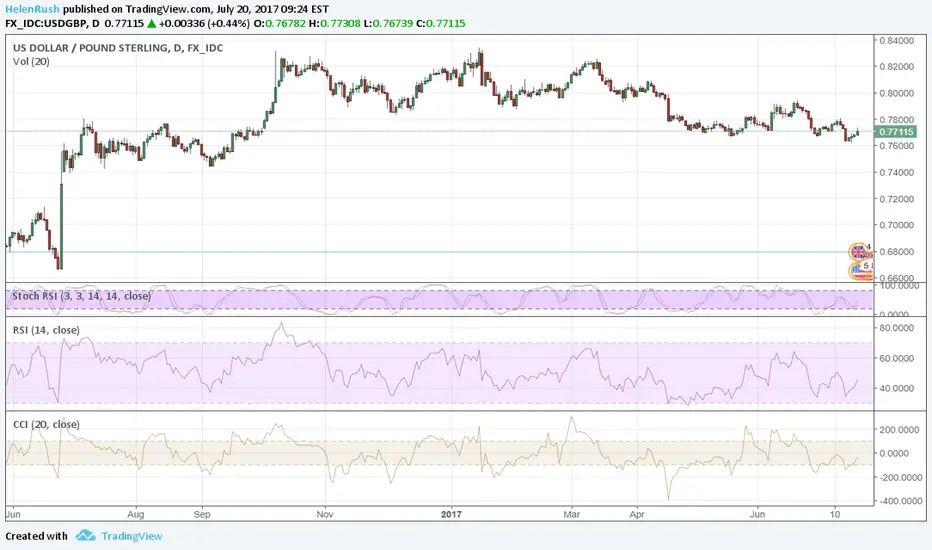The image size is (932, 550).
Task: Select the CCI (20, close) indicator label
Action: pyautogui.click(x=46, y=424)
